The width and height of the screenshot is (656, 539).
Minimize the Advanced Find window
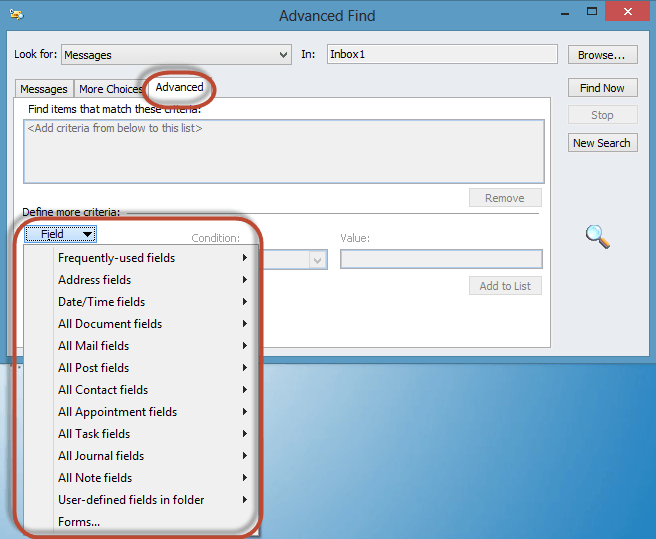565,13
